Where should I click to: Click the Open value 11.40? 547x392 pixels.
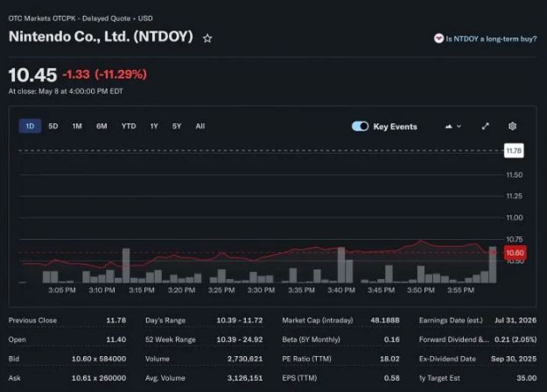(116, 339)
